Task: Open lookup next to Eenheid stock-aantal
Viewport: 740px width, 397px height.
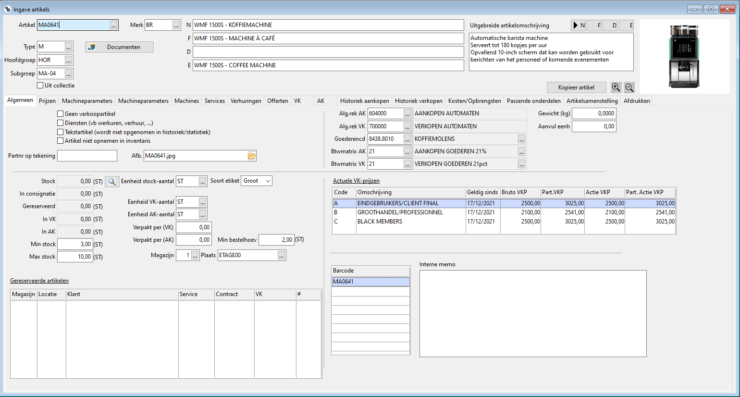Action: click(x=202, y=181)
